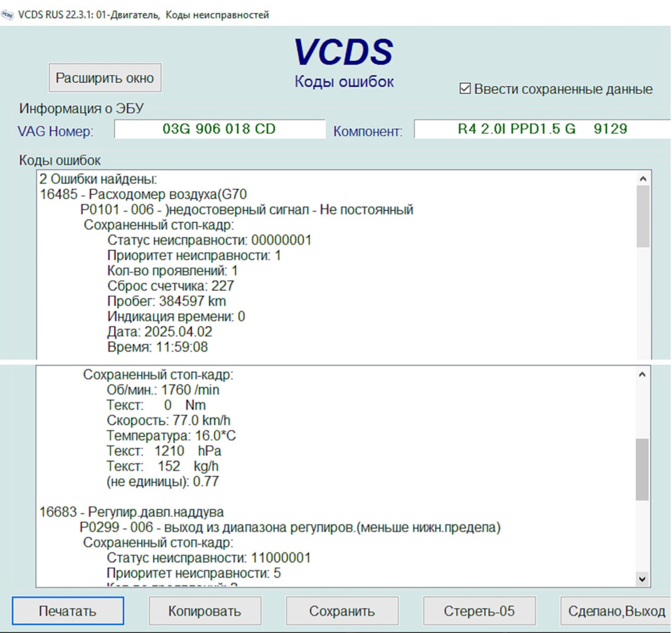Click lower fault list scroll-down arrow
The height and width of the screenshot is (633, 672).
coord(642,579)
